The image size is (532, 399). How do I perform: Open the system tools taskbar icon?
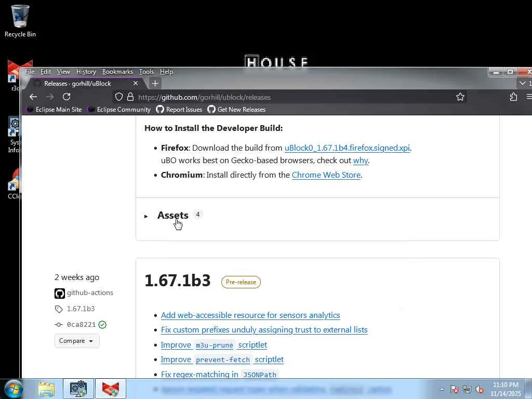pos(78,389)
